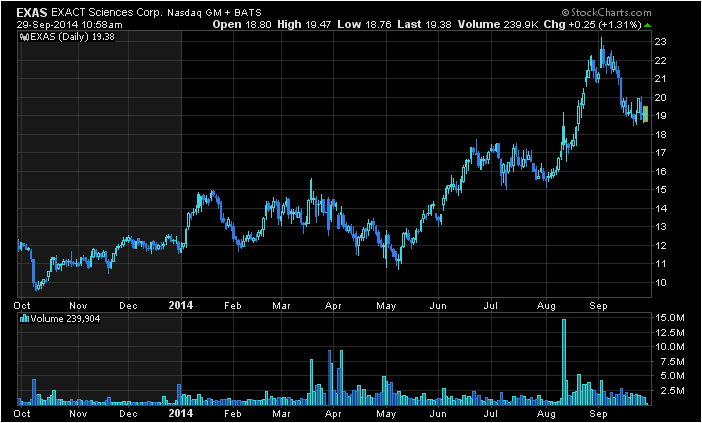Click the 5.0M volume axis label
This screenshot has width=702, height=423.
(672, 376)
